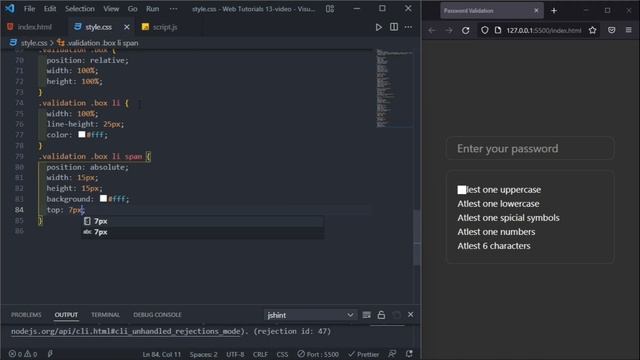Toggle output scroll lock
Image resolution: width=640 pixels, height=360 pixels.
coord(381,315)
